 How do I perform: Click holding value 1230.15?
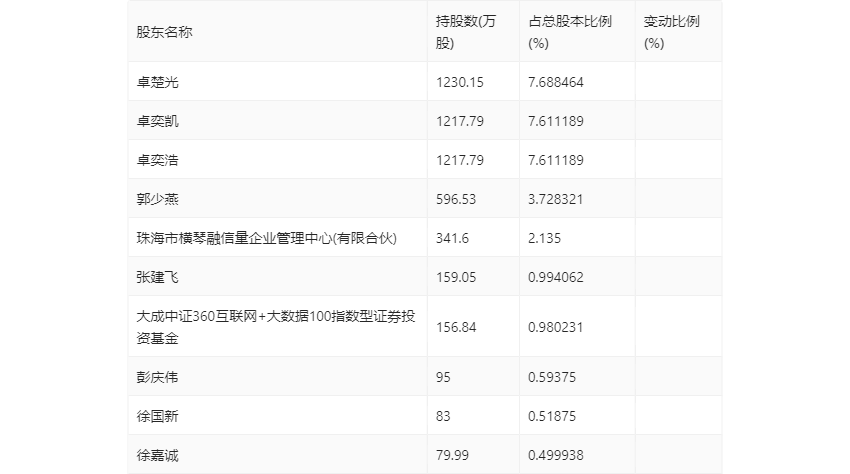460,82
